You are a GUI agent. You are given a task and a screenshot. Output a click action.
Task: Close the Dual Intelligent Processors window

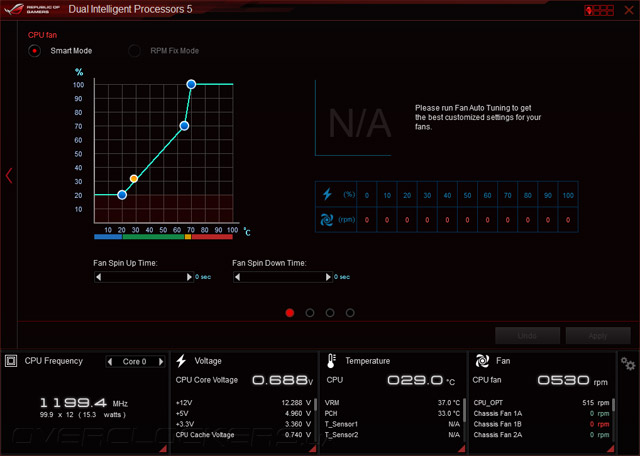[x=629, y=10]
